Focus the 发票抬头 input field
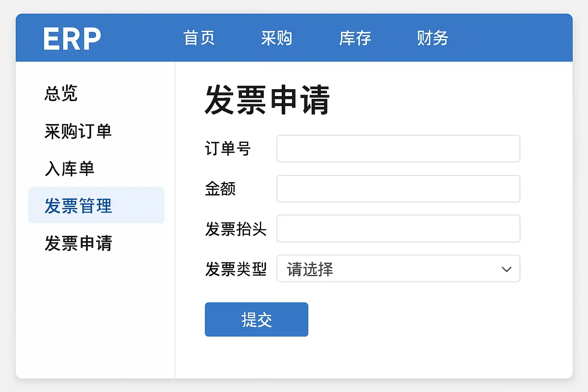588x392 pixels. (x=398, y=229)
